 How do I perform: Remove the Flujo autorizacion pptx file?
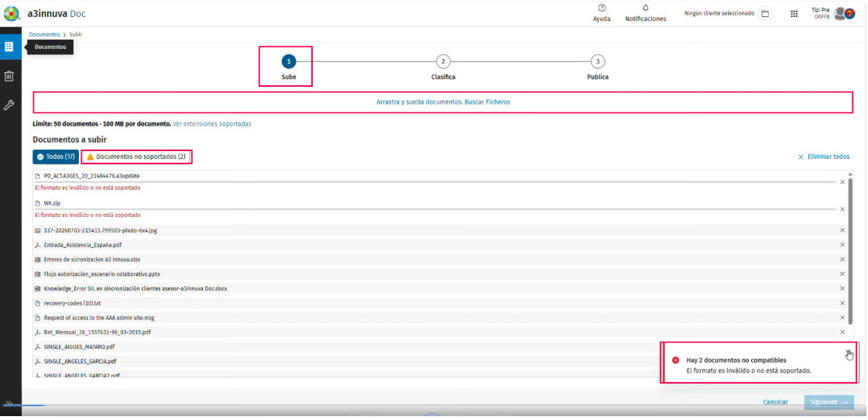[842, 274]
